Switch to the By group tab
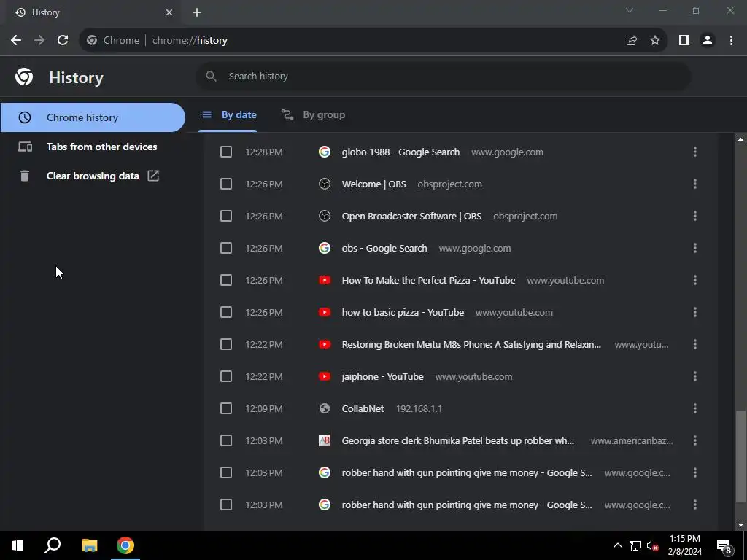Image resolution: width=747 pixels, height=560 pixels. click(x=313, y=114)
